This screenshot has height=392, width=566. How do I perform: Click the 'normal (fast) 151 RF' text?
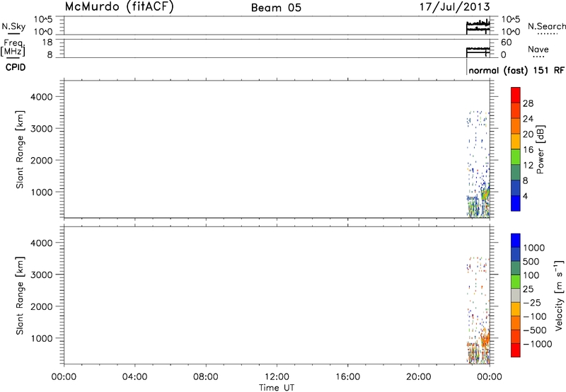point(516,70)
